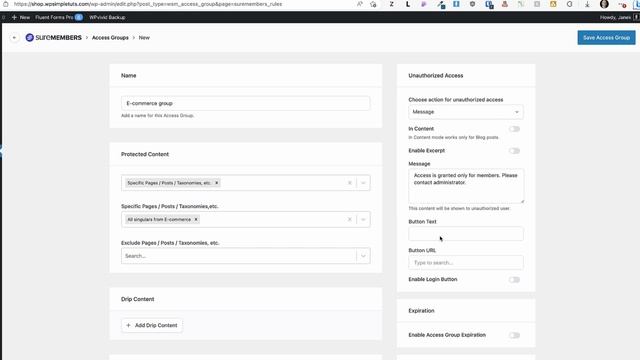Image resolution: width=640 pixels, height=360 pixels.
Task: Click the back arrow beside the SureMembers logo
Action: [14, 38]
